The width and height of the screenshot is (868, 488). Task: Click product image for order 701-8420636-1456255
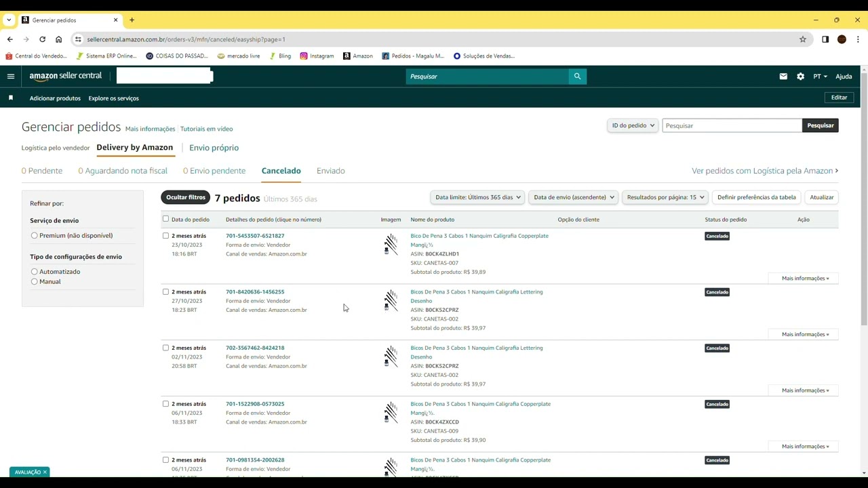(x=391, y=301)
